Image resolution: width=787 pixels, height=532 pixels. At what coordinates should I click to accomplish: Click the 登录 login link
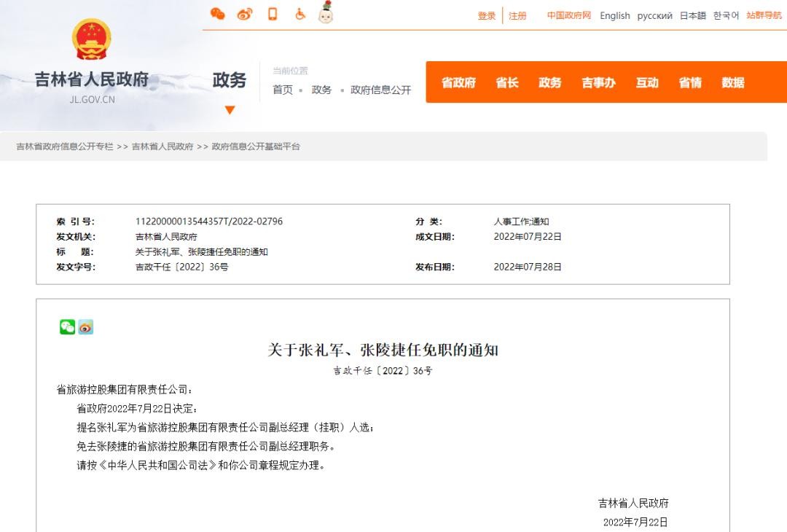(x=487, y=16)
